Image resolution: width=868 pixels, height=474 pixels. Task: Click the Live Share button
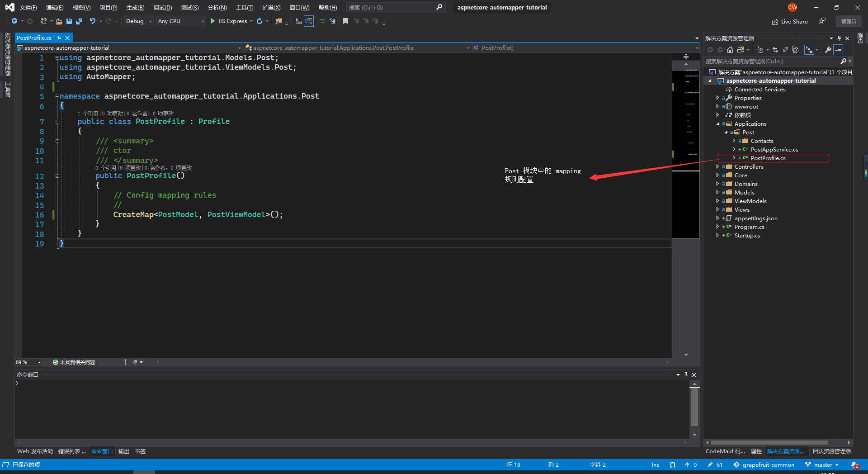coord(790,21)
